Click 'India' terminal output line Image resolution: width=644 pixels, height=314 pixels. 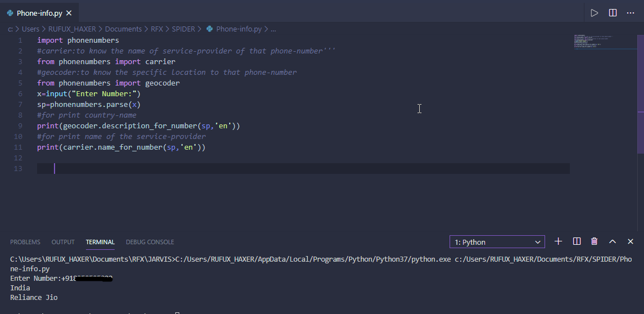coord(20,288)
